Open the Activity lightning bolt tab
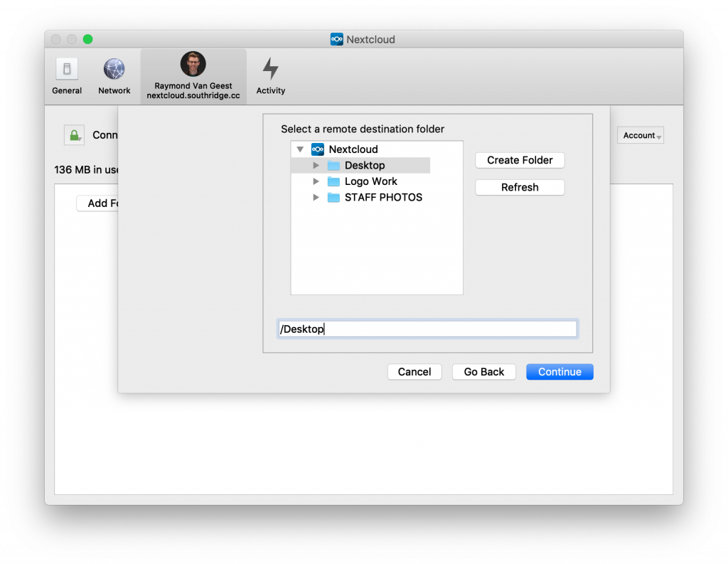This screenshot has width=728, height=564. [270, 70]
